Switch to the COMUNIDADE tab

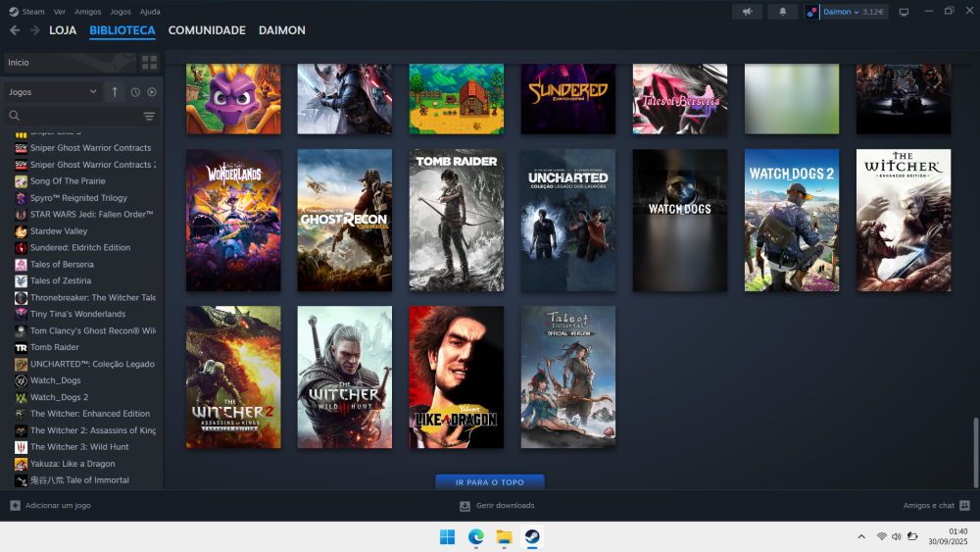point(207,30)
